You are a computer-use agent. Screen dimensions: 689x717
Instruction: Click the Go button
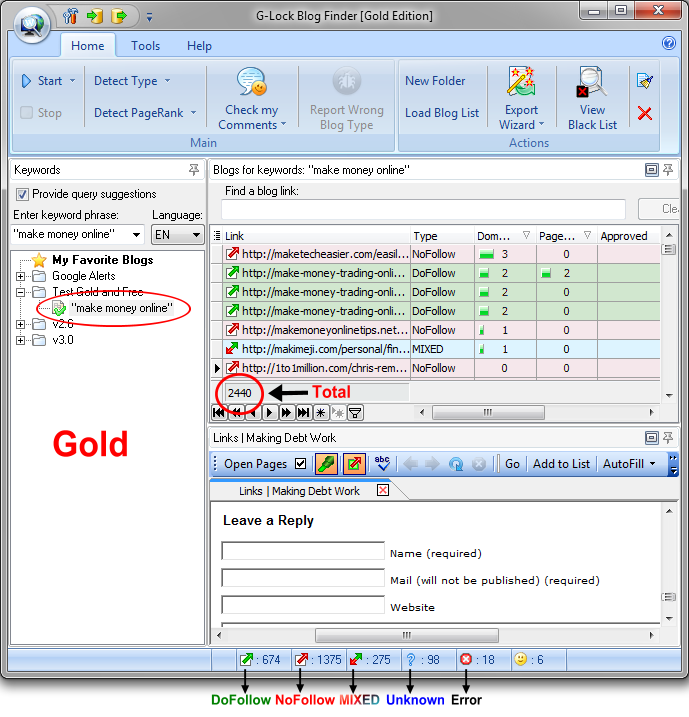(x=512, y=464)
